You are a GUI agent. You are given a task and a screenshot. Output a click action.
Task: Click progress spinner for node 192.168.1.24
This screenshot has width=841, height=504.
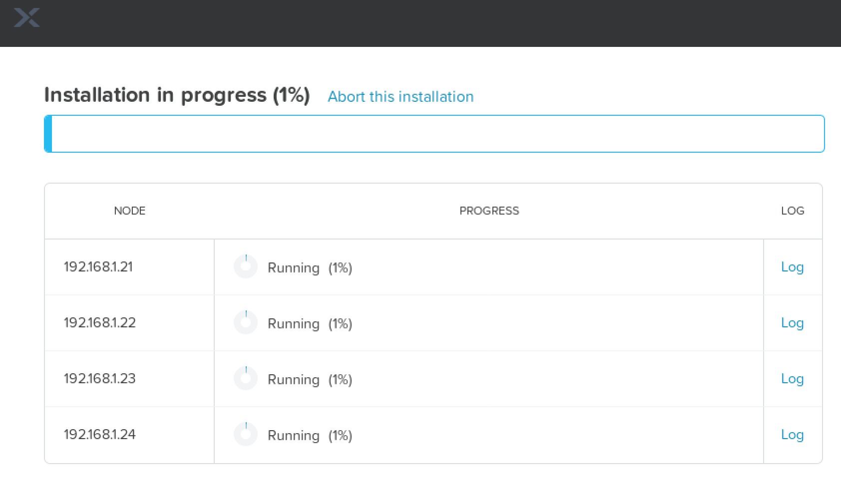click(245, 435)
